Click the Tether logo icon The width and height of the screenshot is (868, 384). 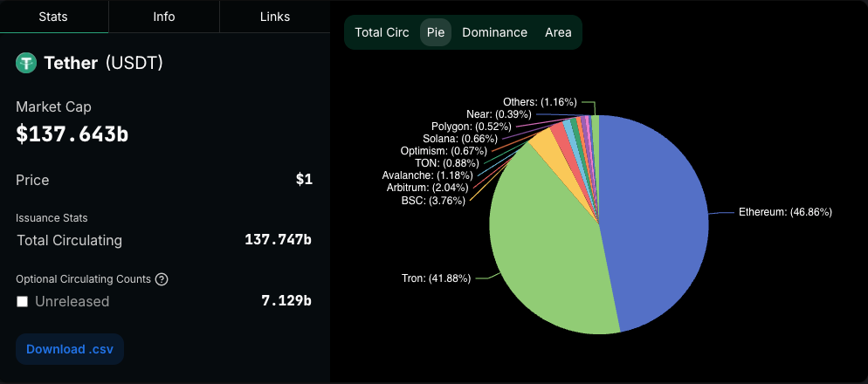coord(26,63)
